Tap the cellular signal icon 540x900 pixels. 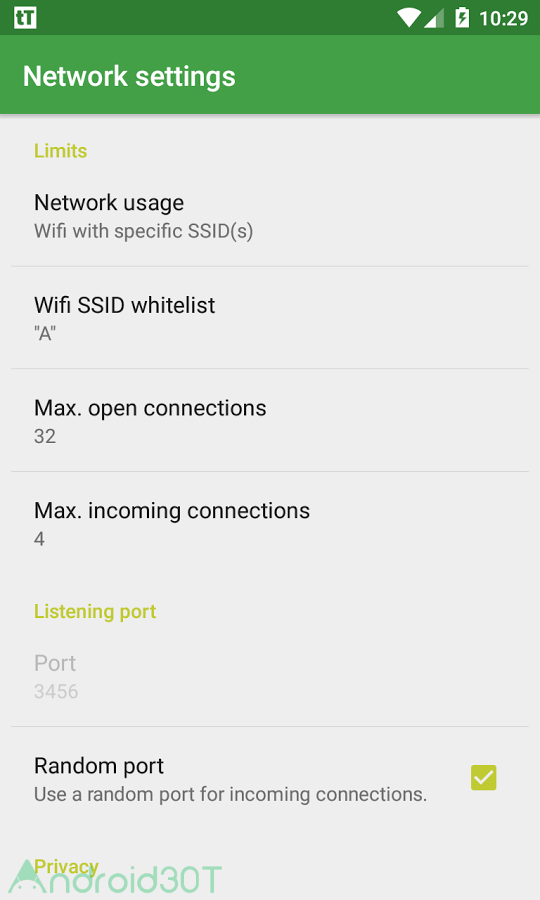[x=434, y=18]
